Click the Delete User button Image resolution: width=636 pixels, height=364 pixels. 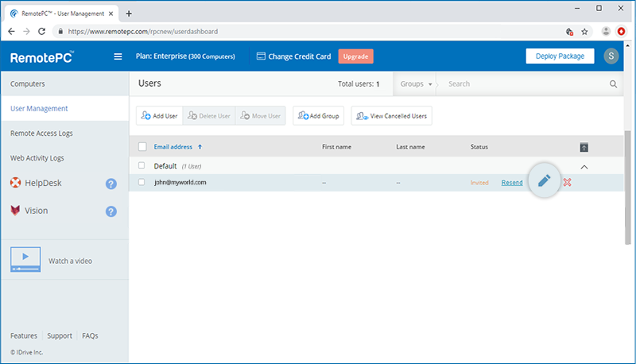coord(209,116)
